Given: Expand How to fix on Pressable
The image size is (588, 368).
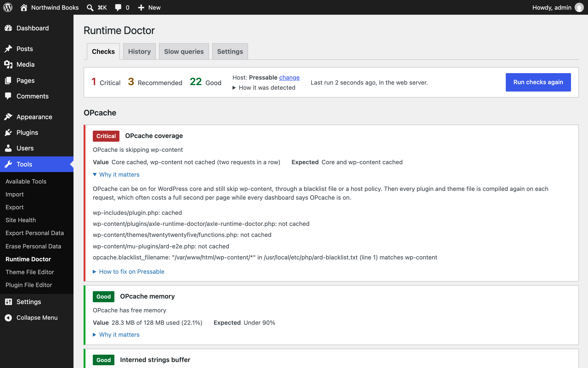Looking at the screenshot, I should [129, 272].
